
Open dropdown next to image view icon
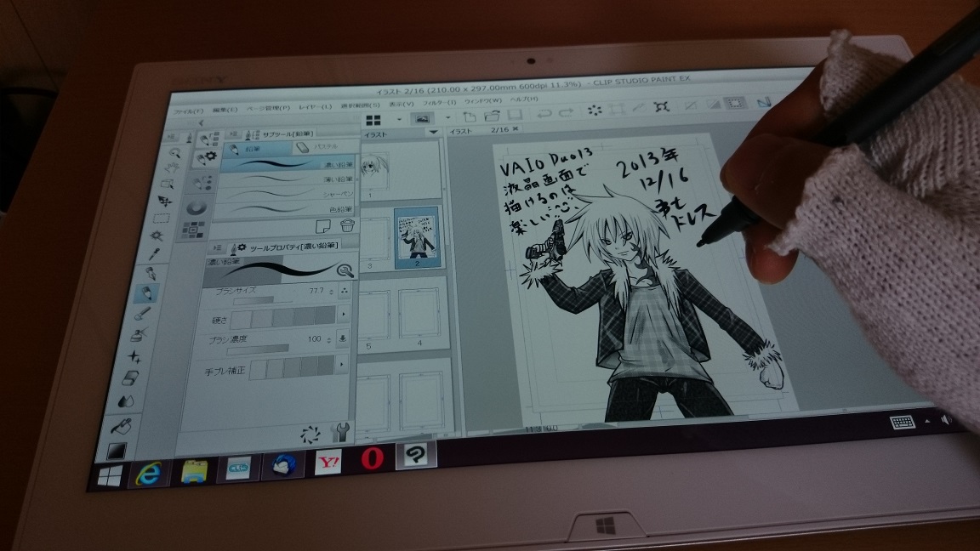pos(447,117)
